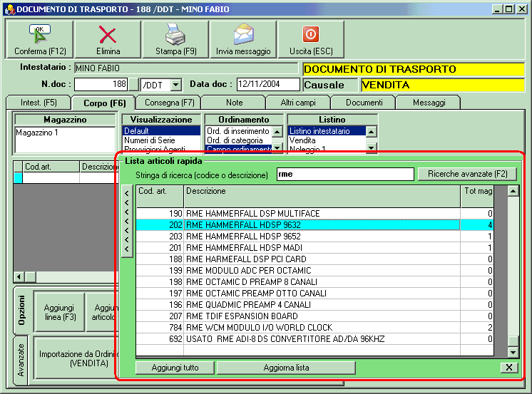This screenshot has height=394, width=532.
Task: Select row RME TDIF ESPANSION BOARD
Action: [314, 316]
